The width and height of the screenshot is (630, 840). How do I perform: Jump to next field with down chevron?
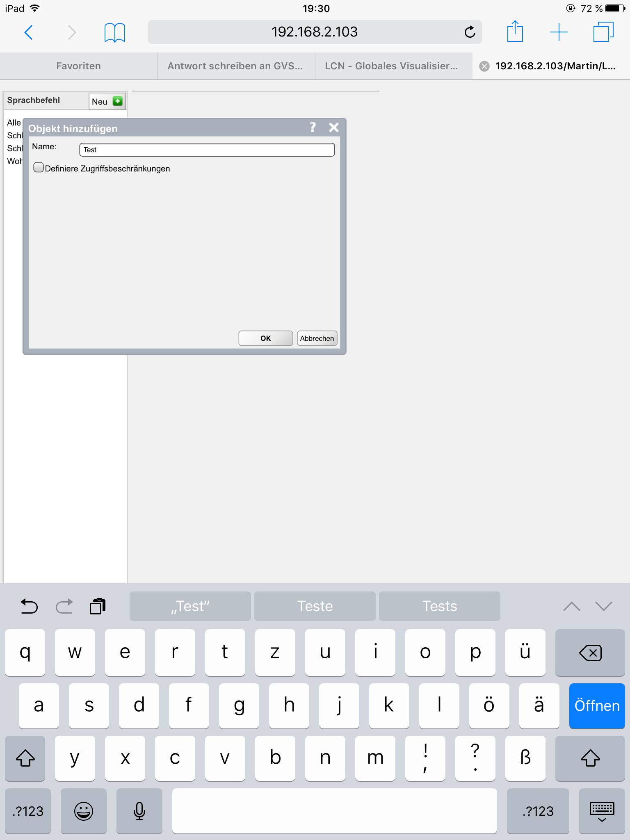tap(603, 606)
